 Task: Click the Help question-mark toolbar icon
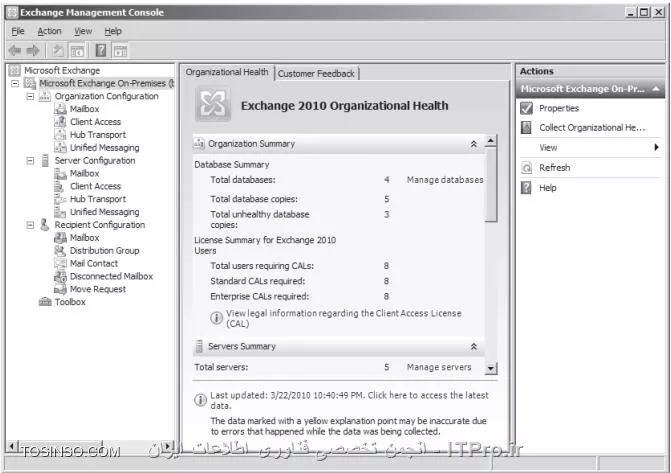[101, 51]
